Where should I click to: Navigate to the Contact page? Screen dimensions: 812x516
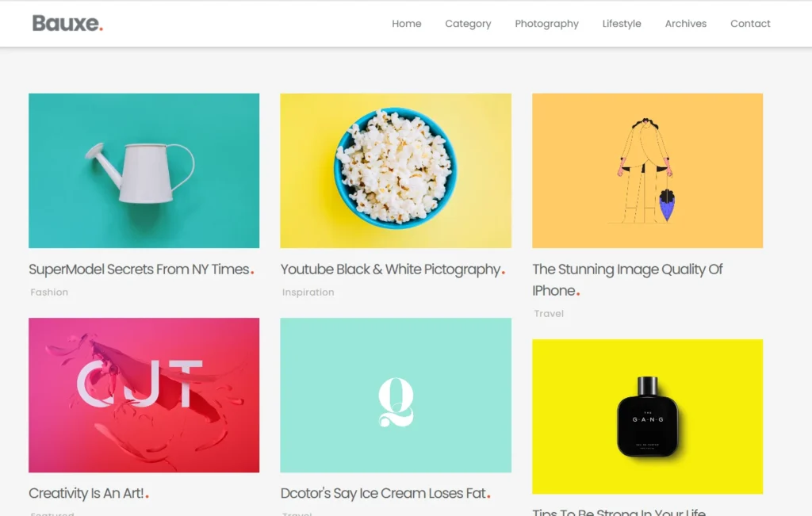750,24
